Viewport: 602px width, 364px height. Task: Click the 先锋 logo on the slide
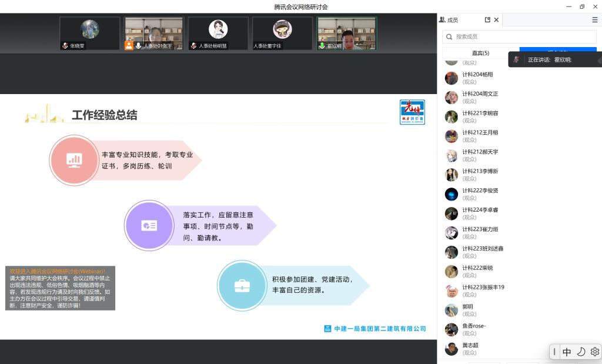(412, 112)
